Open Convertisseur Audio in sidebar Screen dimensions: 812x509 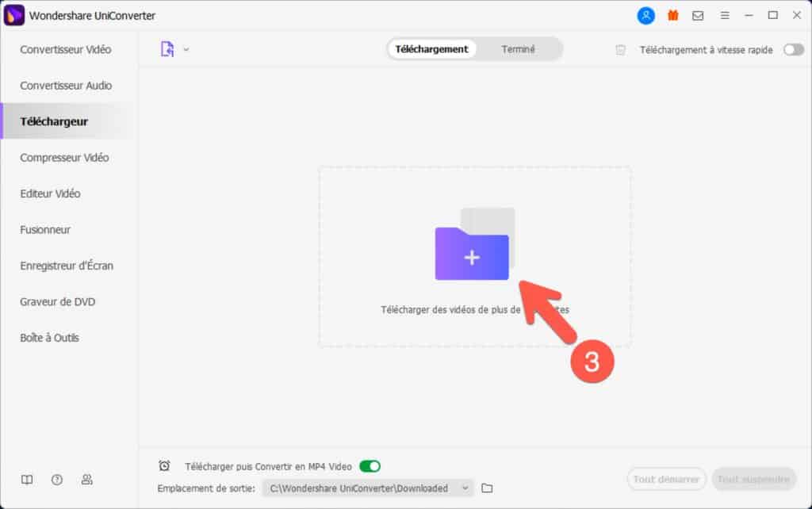[x=66, y=86]
